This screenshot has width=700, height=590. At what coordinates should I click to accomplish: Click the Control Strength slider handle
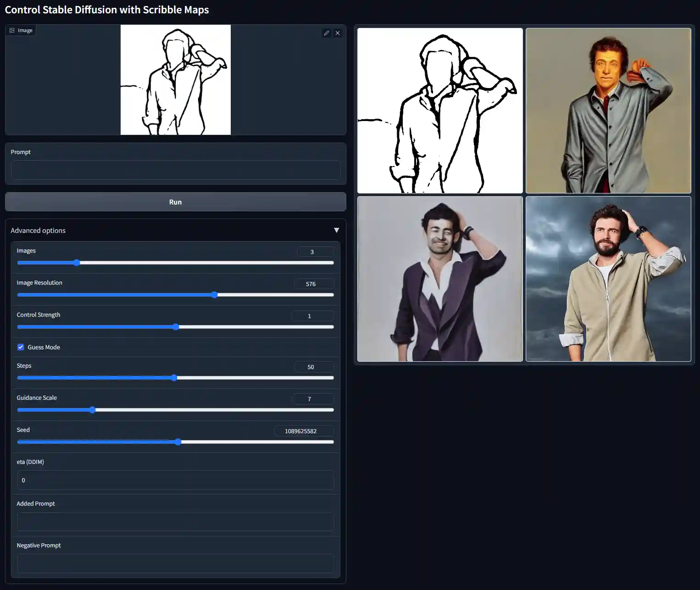[x=176, y=327]
